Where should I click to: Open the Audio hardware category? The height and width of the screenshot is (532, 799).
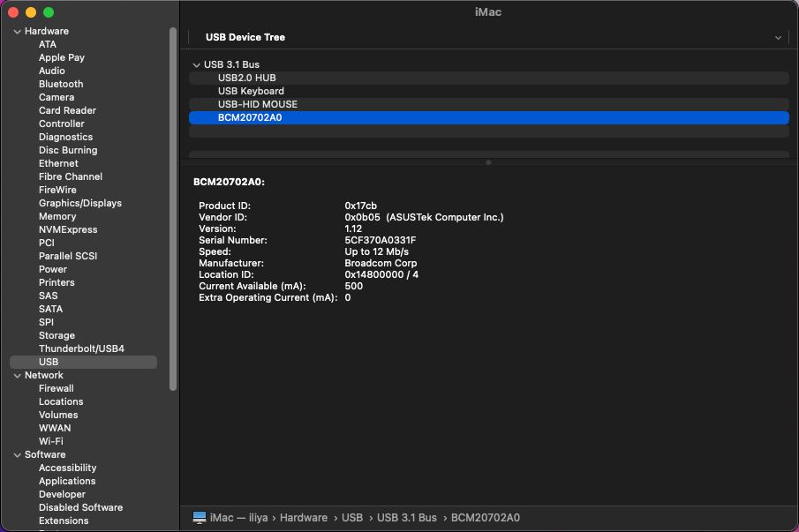click(51, 71)
